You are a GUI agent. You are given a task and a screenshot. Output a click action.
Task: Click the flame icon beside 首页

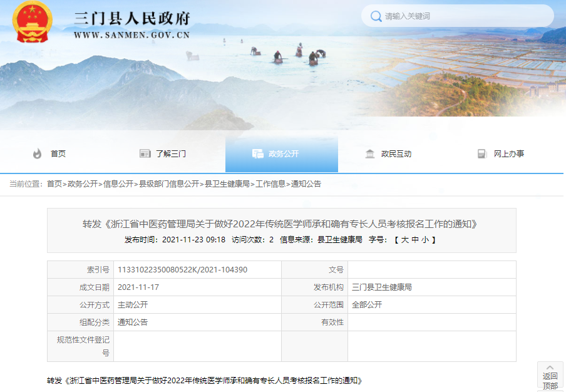click(37, 154)
